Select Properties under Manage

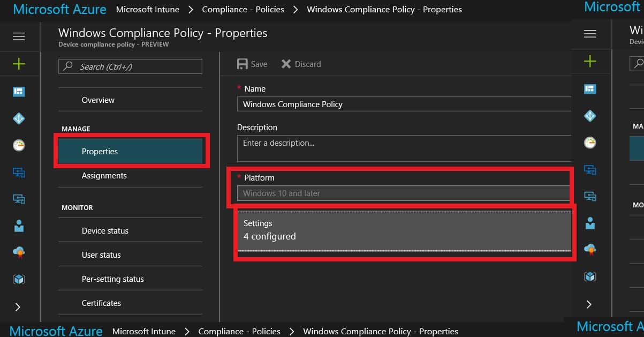tap(130, 151)
